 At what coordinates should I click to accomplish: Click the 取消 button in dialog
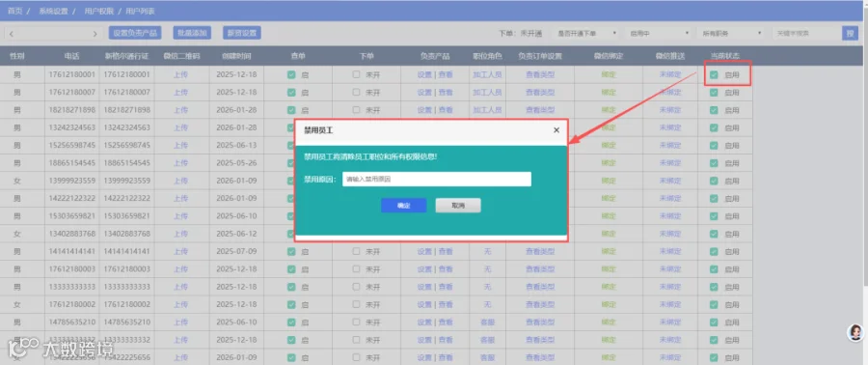pyautogui.click(x=458, y=206)
